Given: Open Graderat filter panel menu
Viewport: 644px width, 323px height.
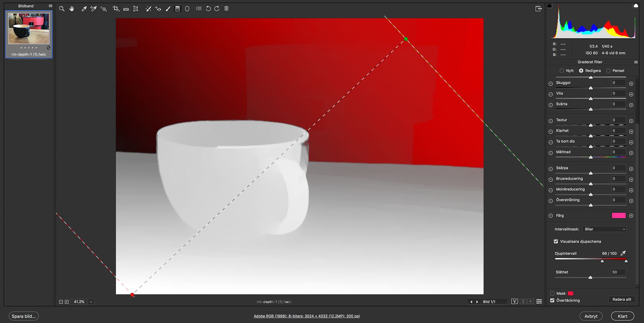Looking at the screenshot, I should click(x=636, y=62).
